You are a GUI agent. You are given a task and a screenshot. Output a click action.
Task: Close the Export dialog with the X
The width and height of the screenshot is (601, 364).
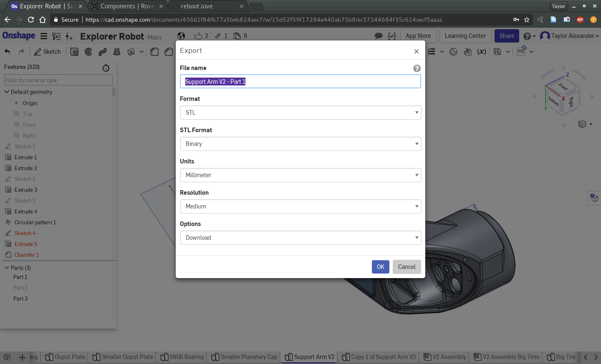[x=416, y=51]
